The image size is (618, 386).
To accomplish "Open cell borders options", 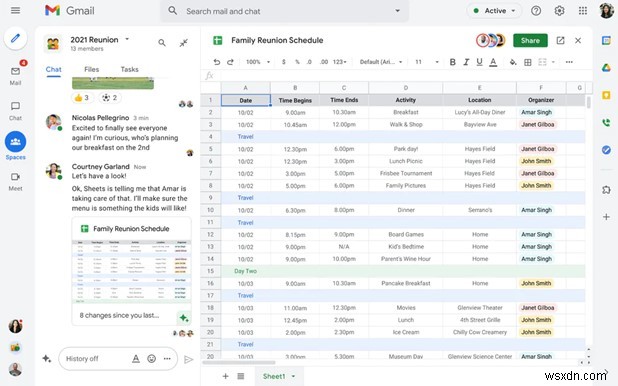I will [x=528, y=62].
